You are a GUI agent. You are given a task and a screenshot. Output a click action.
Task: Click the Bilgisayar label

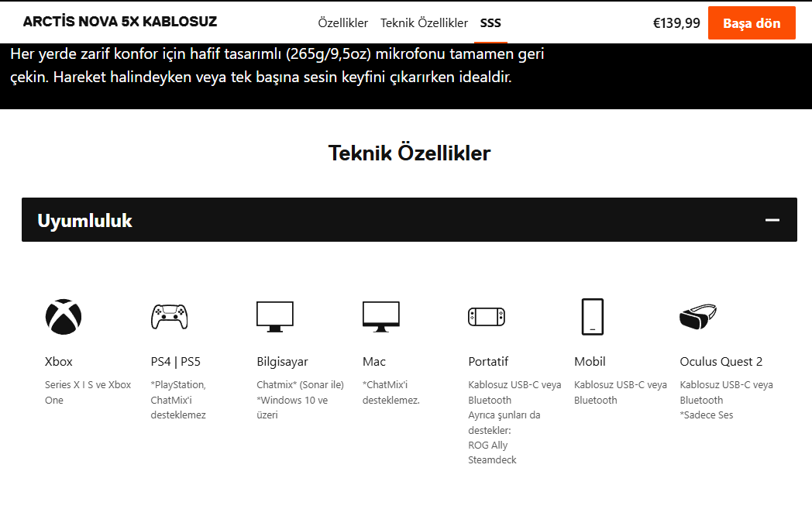click(x=282, y=361)
